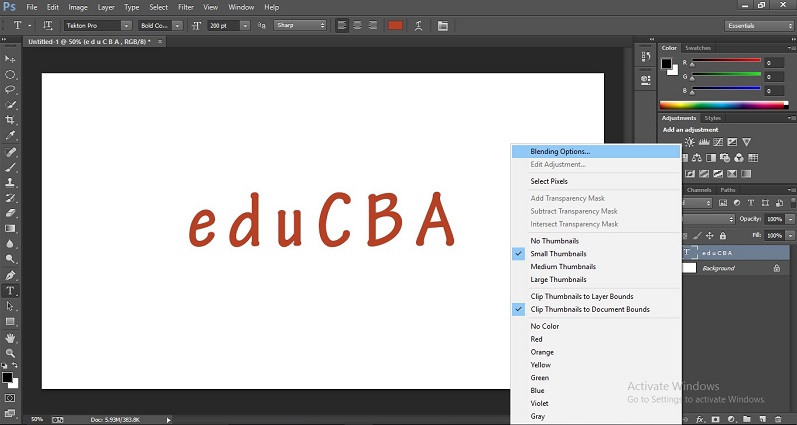Switch to the Swatches tab

coord(698,48)
